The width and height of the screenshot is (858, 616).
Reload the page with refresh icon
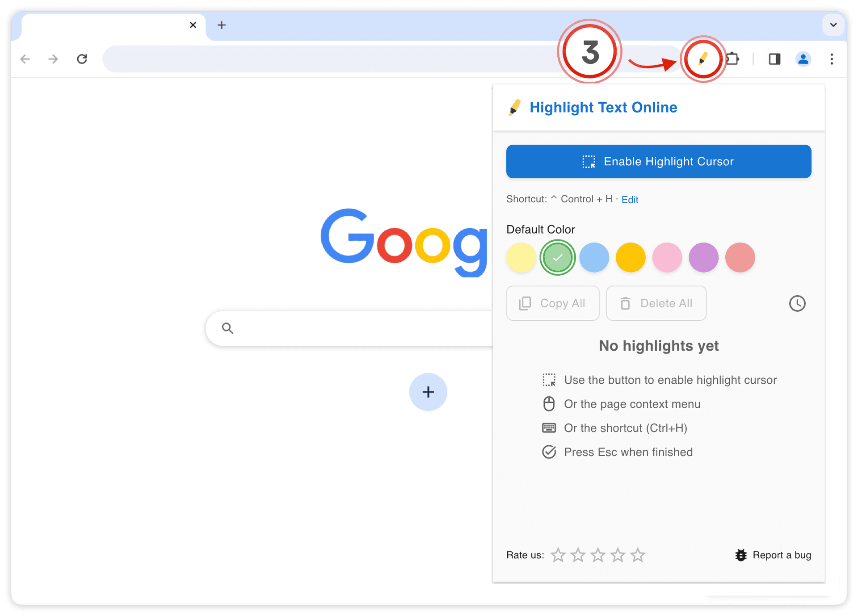[x=82, y=59]
